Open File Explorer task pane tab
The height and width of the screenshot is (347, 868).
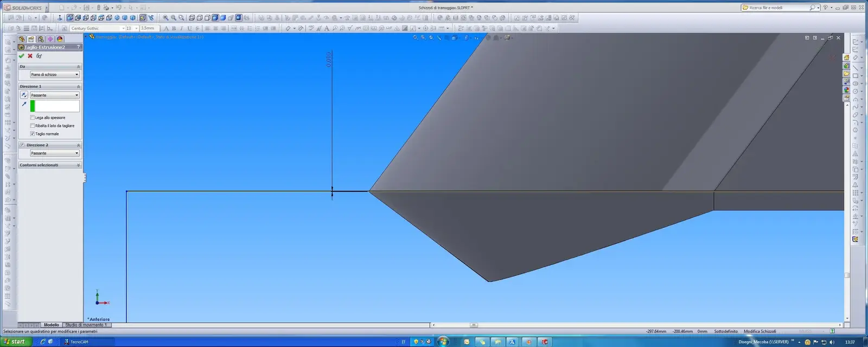(x=846, y=74)
